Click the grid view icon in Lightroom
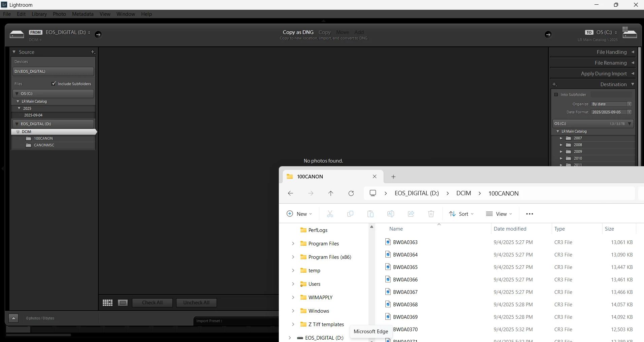The width and height of the screenshot is (644, 342). (107, 303)
